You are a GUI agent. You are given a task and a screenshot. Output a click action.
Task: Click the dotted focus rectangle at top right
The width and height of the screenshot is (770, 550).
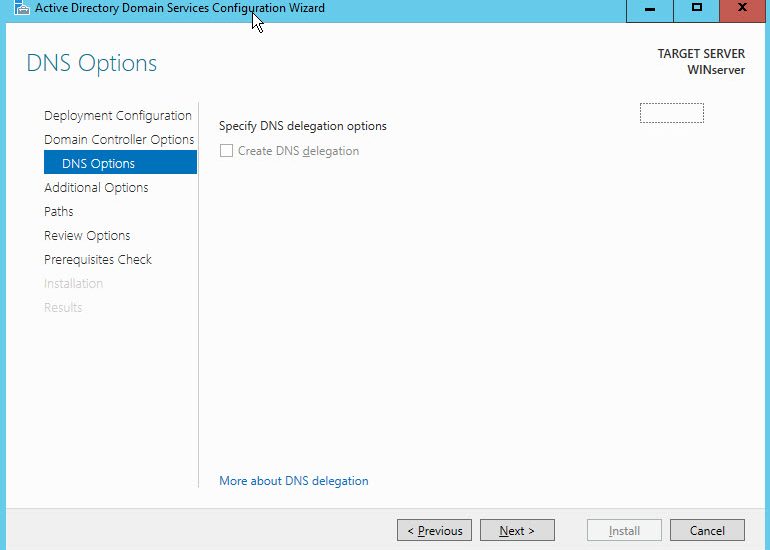click(672, 113)
